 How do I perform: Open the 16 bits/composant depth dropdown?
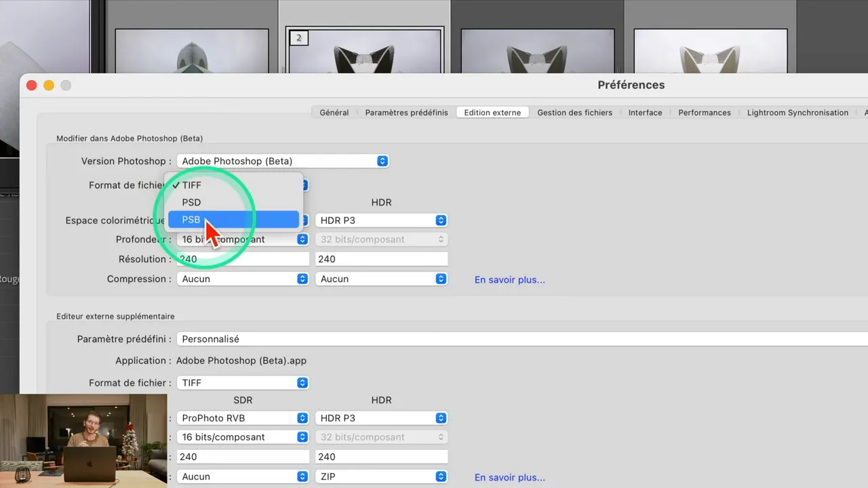[242, 239]
